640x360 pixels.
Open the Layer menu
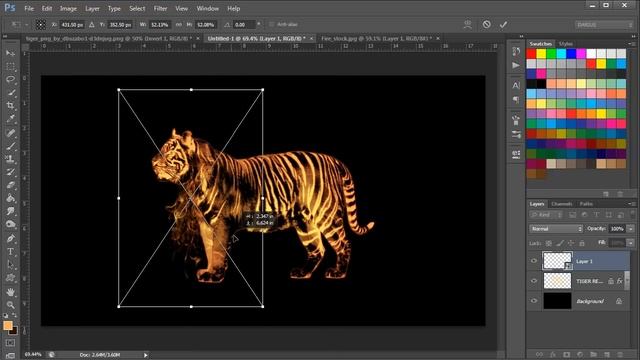(92, 8)
